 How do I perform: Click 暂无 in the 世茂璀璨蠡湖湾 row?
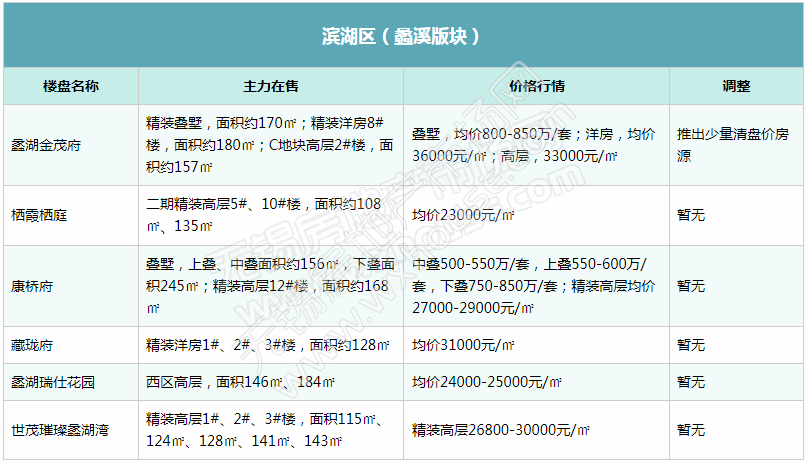[690, 430]
